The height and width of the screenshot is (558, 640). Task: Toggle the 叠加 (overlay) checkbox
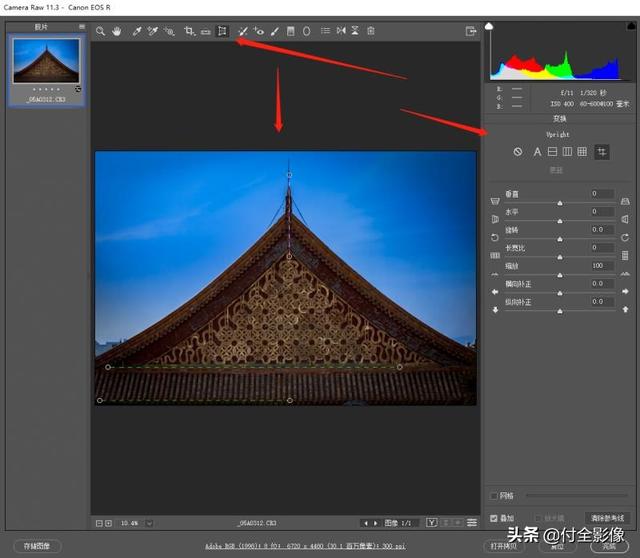[x=494, y=518]
